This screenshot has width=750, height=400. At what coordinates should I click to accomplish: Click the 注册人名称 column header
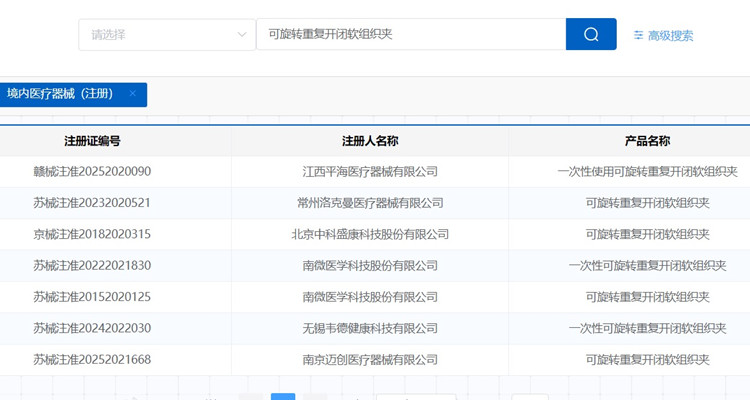tap(370, 141)
